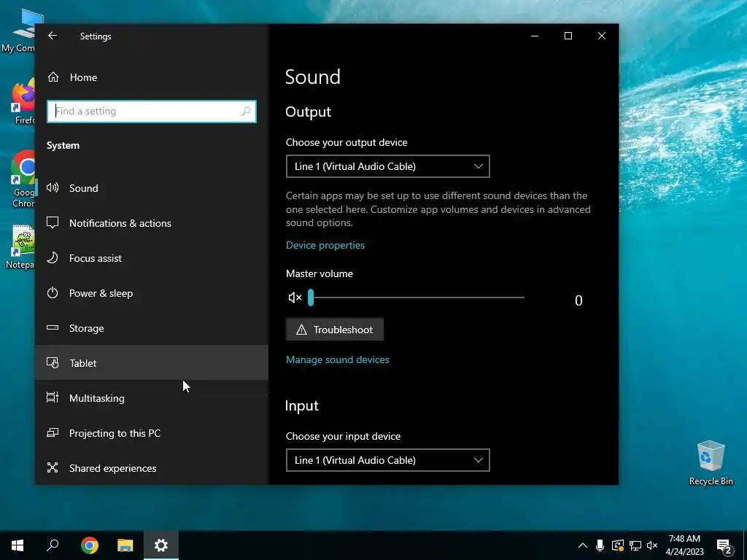Select the Firefox desktop shortcut
Screen dimensions: 747x560
point(22,102)
